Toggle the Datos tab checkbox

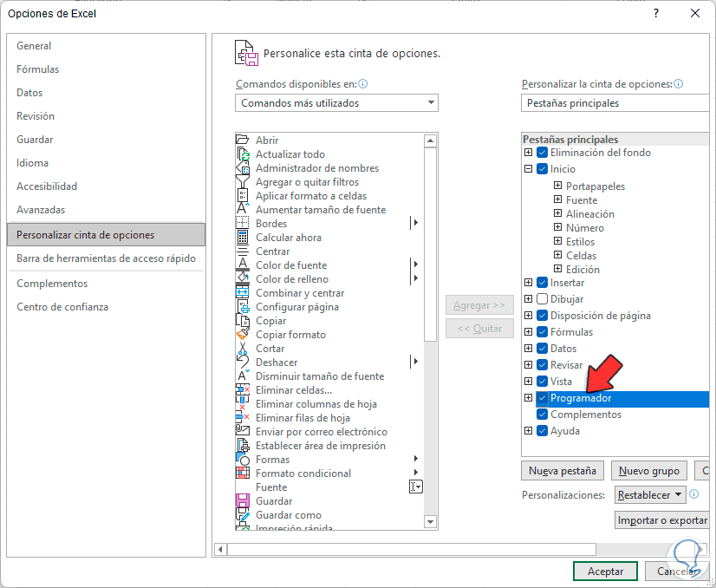542,349
